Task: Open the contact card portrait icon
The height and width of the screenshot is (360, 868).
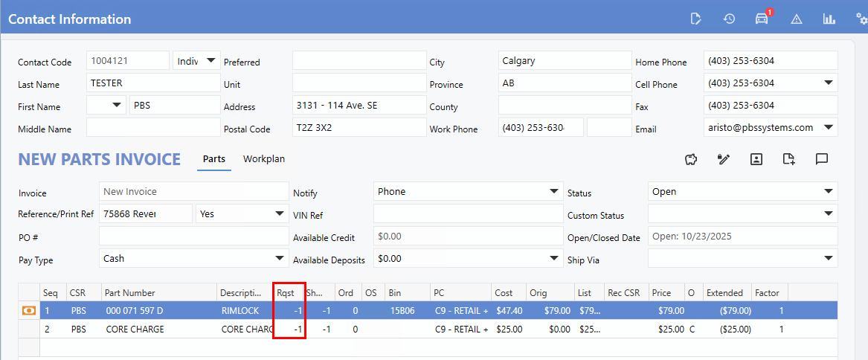Action: (756, 158)
